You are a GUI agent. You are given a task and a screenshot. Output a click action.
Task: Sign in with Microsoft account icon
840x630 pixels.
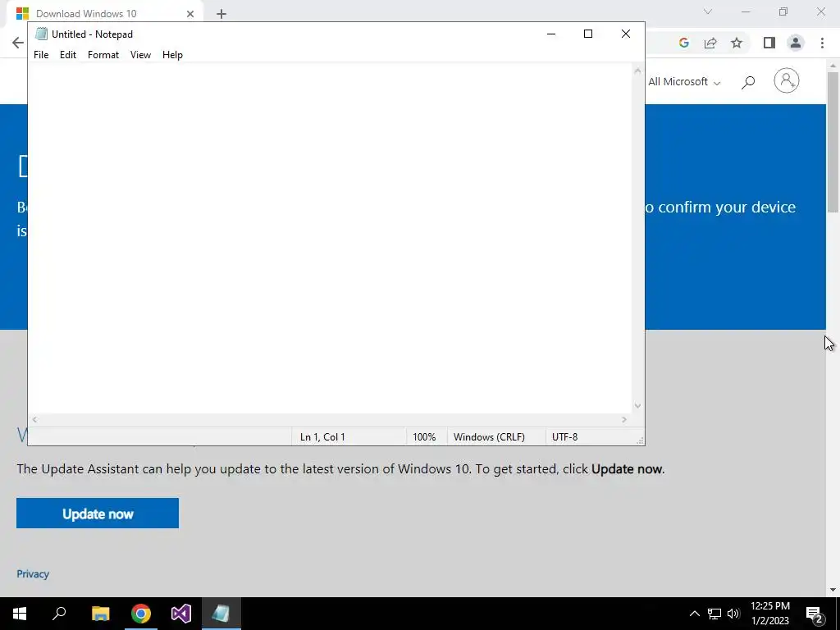click(x=787, y=81)
